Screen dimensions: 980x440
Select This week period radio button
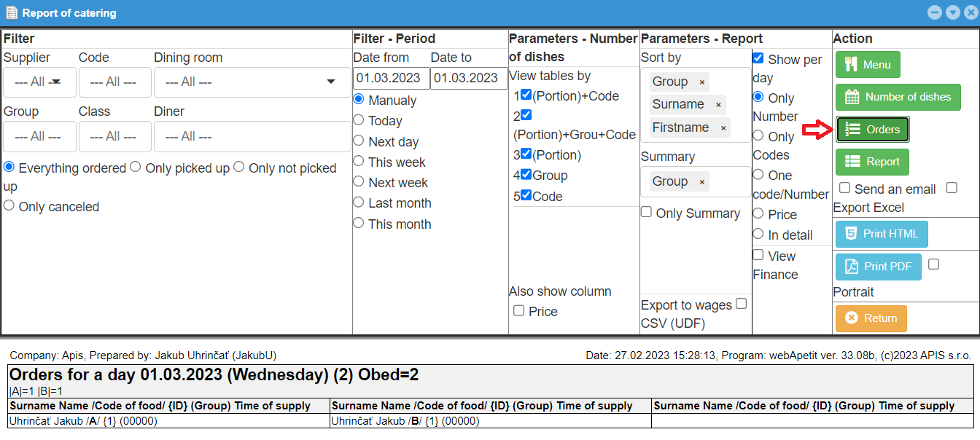click(358, 162)
